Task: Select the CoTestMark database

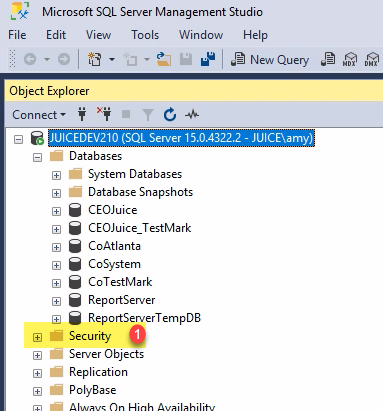Action: 120,282
